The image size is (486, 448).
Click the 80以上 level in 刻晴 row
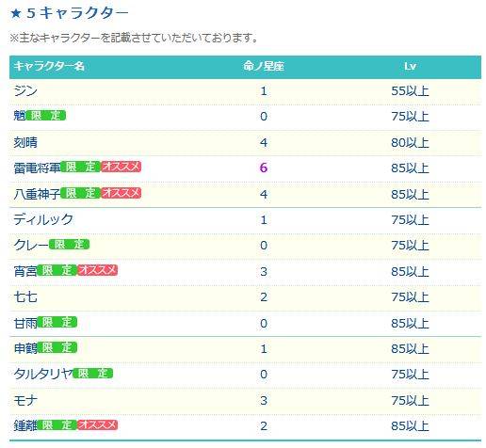tap(410, 143)
